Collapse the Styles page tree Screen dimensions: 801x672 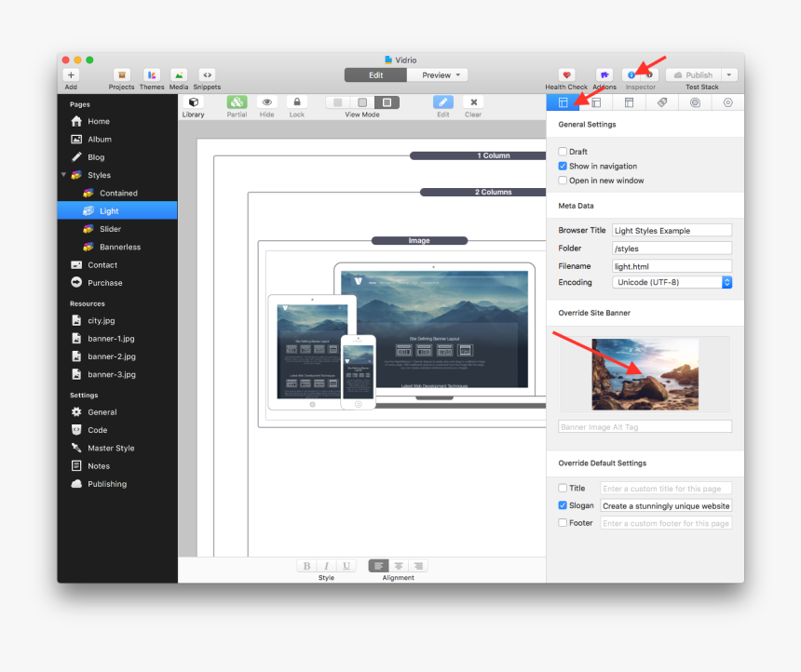pos(64,175)
